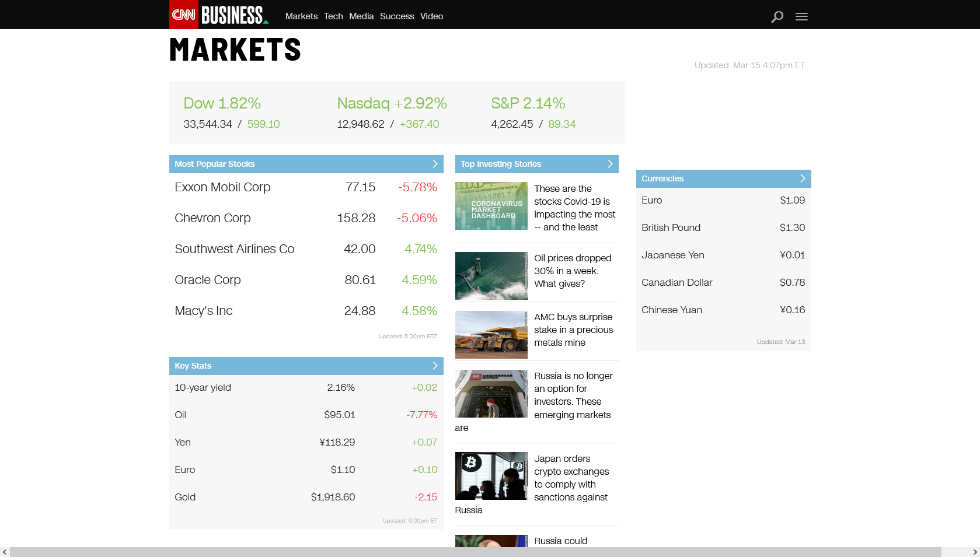Read 'Russia is no longer an option' story

point(573,395)
